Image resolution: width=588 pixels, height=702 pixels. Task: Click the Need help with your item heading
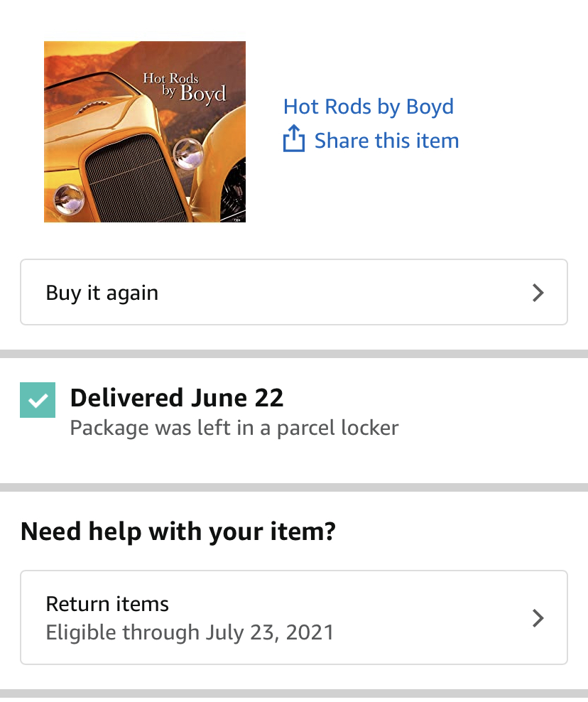click(178, 532)
